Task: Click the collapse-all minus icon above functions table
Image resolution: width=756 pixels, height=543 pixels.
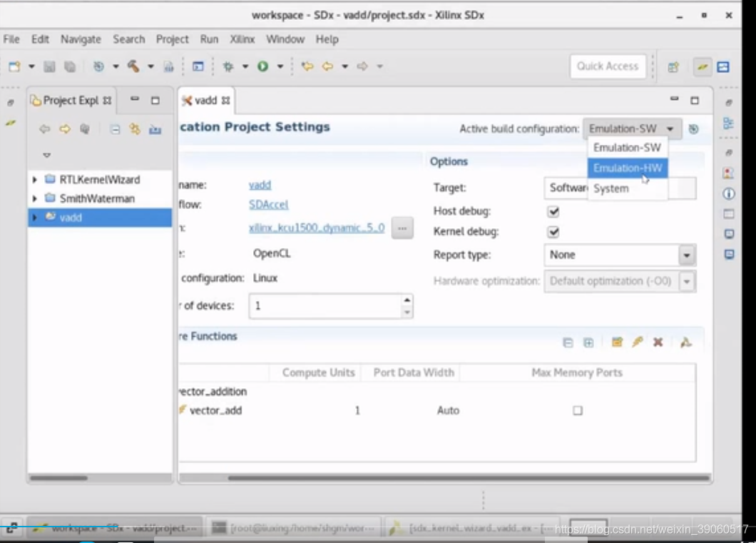Action: pos(568,343)
